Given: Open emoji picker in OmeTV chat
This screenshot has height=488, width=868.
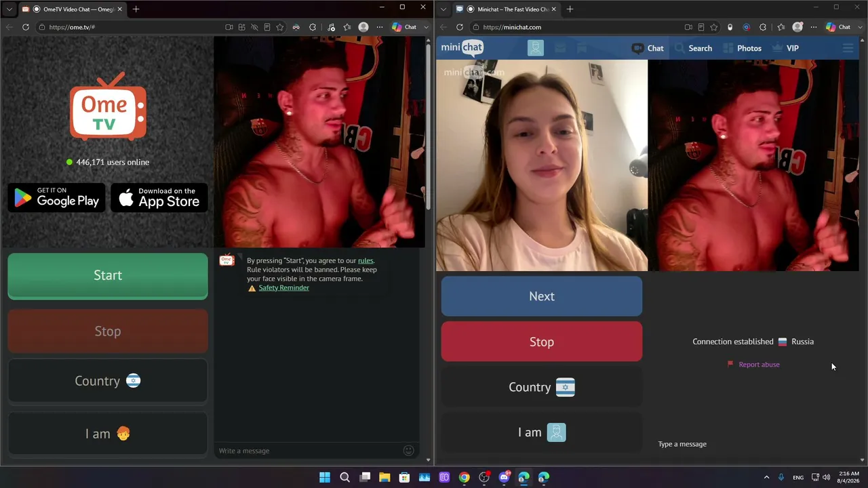Looking at the screenshot, I should click(408, 451).
